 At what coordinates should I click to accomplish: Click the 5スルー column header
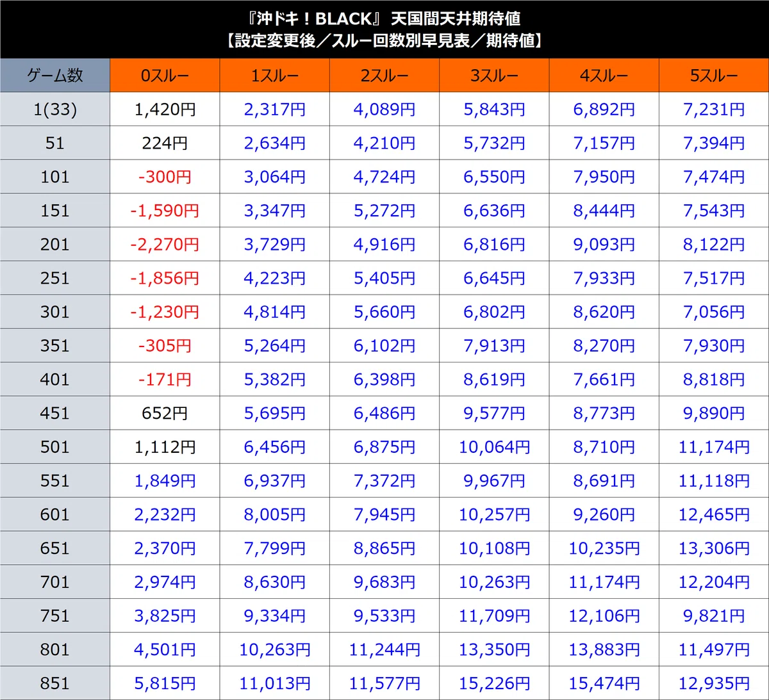point(714,76)
